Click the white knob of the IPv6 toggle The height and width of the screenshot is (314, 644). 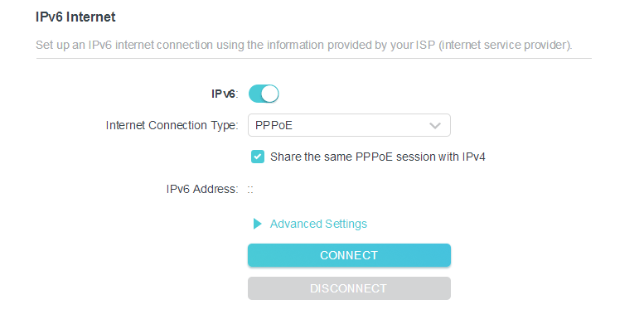pyautogui.click(x=270, y=94)
